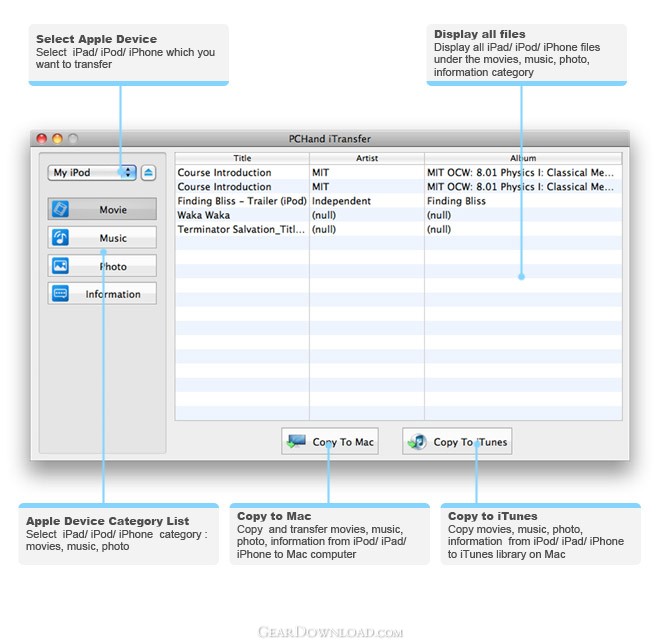Select the Movie category
Viewport: 660px width, 640px height.
102,209
